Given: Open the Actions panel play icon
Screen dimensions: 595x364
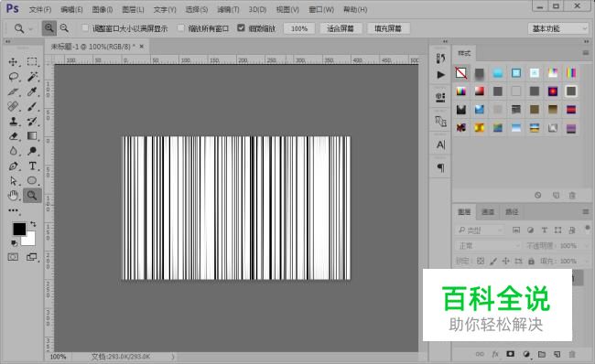Looking at the screenshot, I should click(x=440, y=75).
